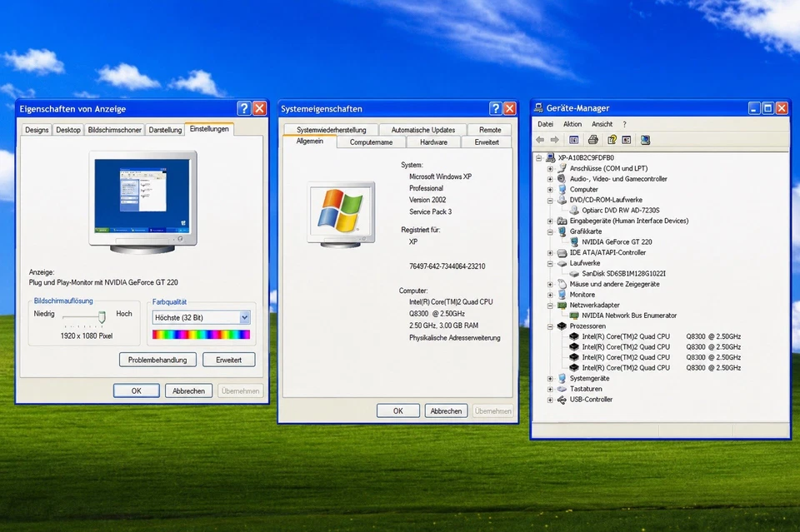Viewport: 800px width, 532px height.
Task: Click the Systemgeräte category icon
Action: (x=562, y=378)
